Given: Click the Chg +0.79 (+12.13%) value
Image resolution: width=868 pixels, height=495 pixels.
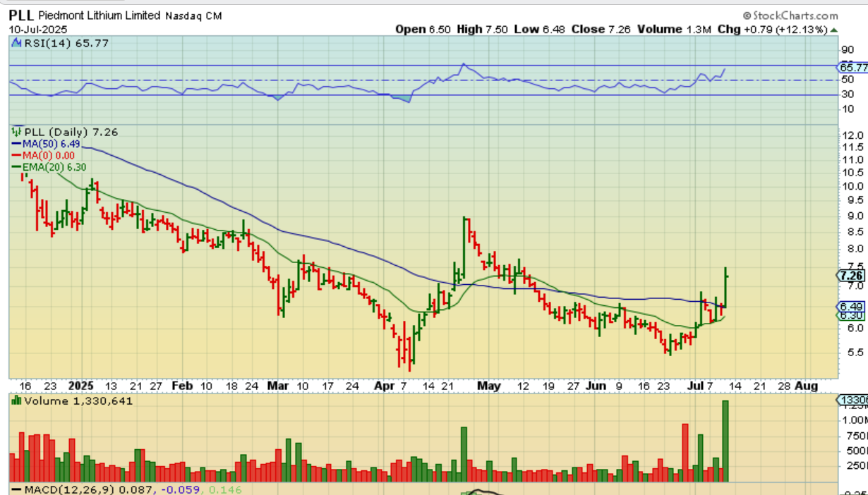Looking at the screenshot, I should point(772,30).
